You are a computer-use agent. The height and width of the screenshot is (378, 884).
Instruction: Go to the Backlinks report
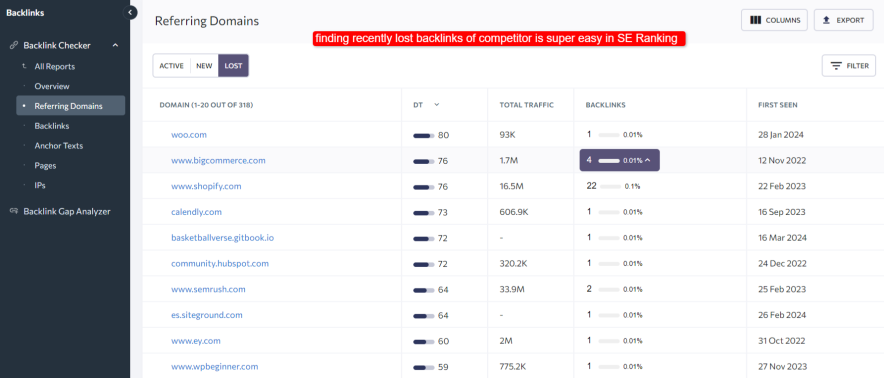coord(52,126)
